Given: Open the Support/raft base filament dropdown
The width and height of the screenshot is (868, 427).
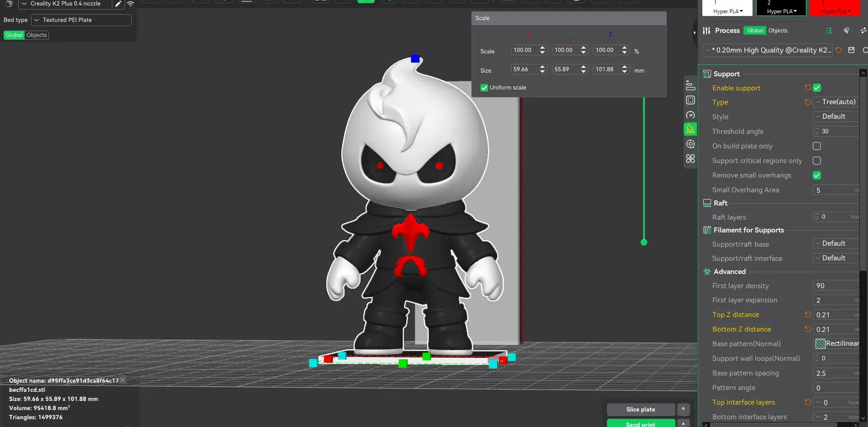Looking at the screenshot, I should (x=836, y=243).
